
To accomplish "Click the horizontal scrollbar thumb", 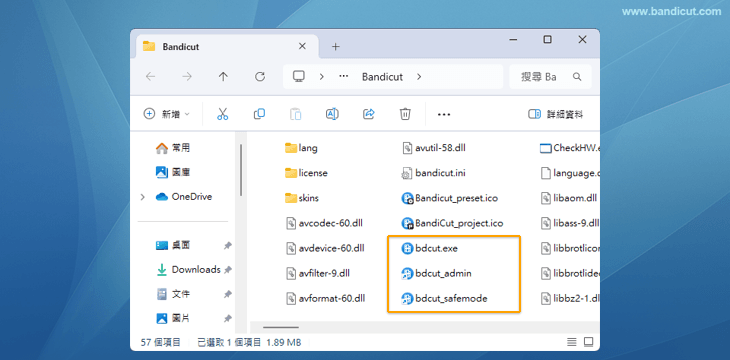I will (281, 327).
